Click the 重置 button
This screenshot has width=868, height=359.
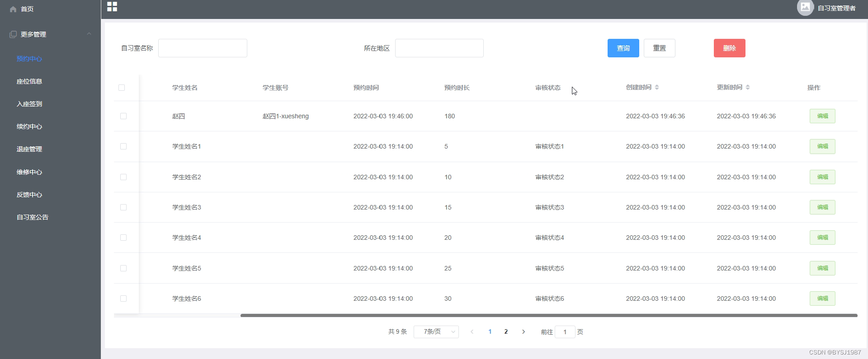point(660,48)
